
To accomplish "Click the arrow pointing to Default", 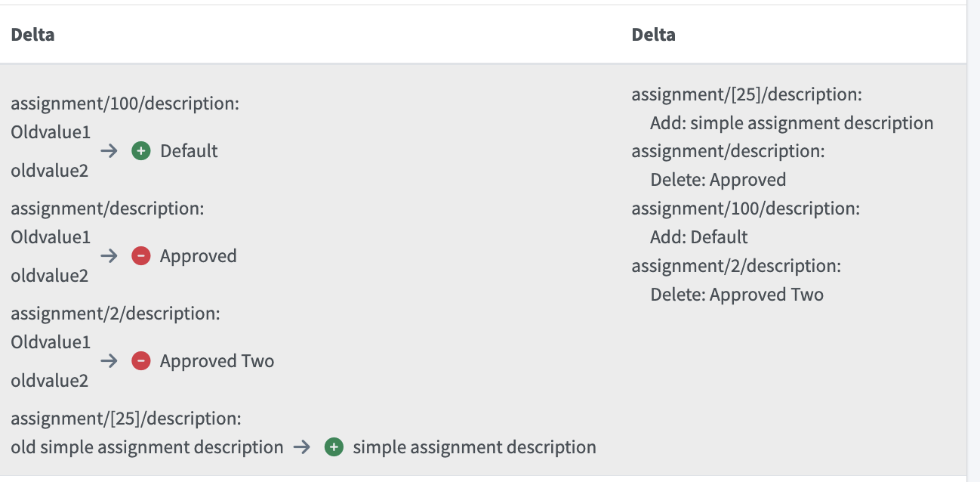I will click(109, 150).
